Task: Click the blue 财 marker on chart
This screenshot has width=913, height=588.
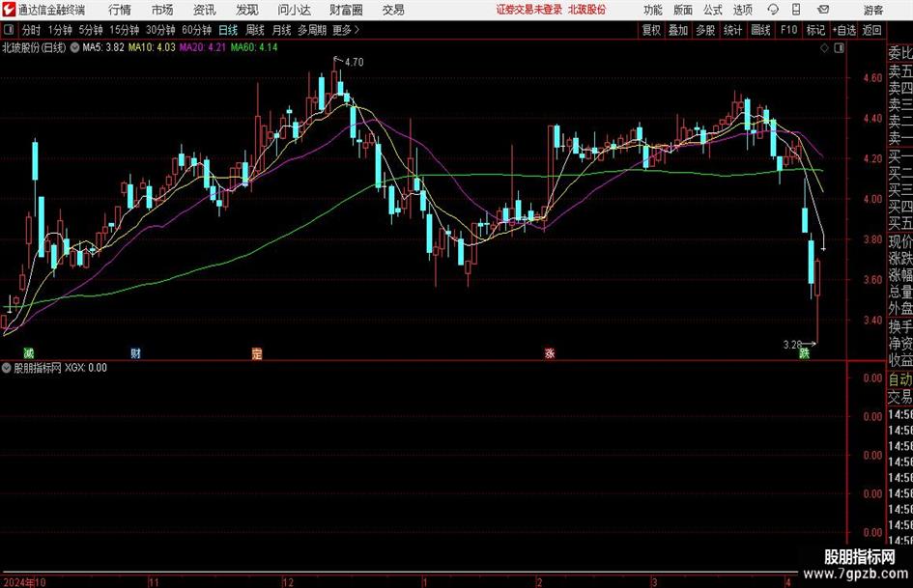Action: [x=135, y=352]
